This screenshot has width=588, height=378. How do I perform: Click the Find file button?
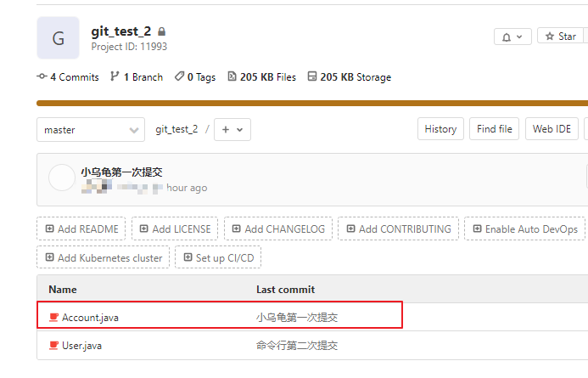point(495,129)
